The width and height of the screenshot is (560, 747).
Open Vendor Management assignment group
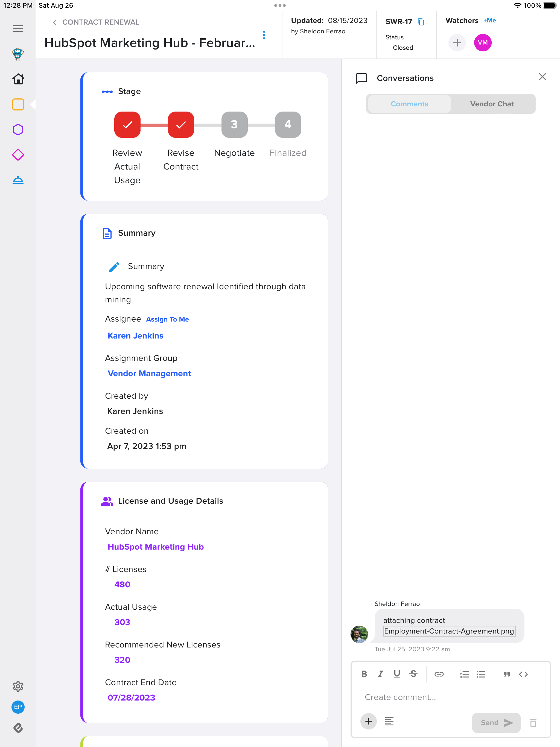(149, 373)
